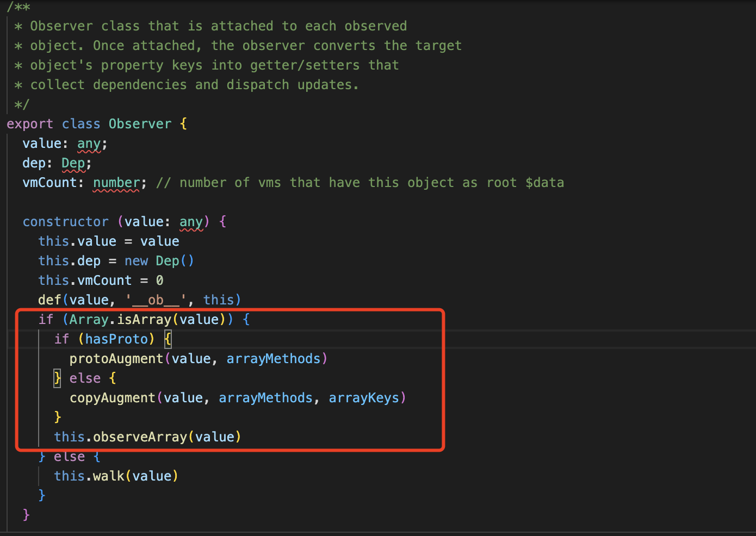This screenshot has width=756, height=536.
Task: Click the protoAugment function name
Action: pos(116,359)
